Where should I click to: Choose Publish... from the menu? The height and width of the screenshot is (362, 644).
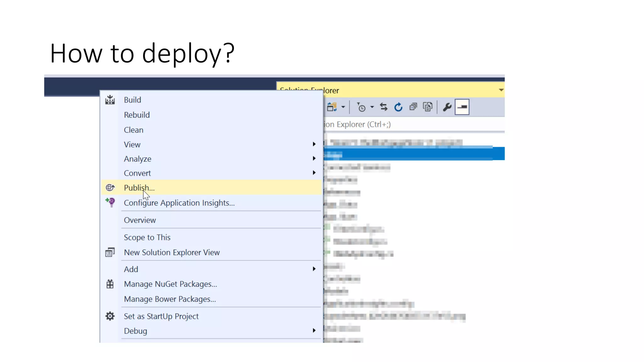(x=211, y=188)
